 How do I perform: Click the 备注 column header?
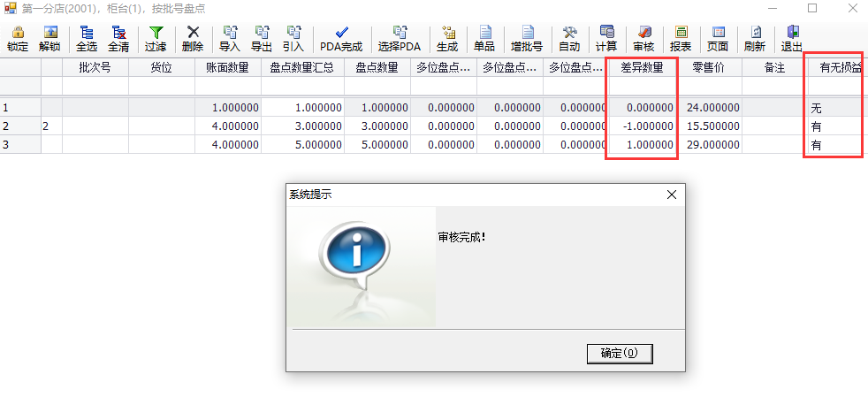click(x=774, y=67)
